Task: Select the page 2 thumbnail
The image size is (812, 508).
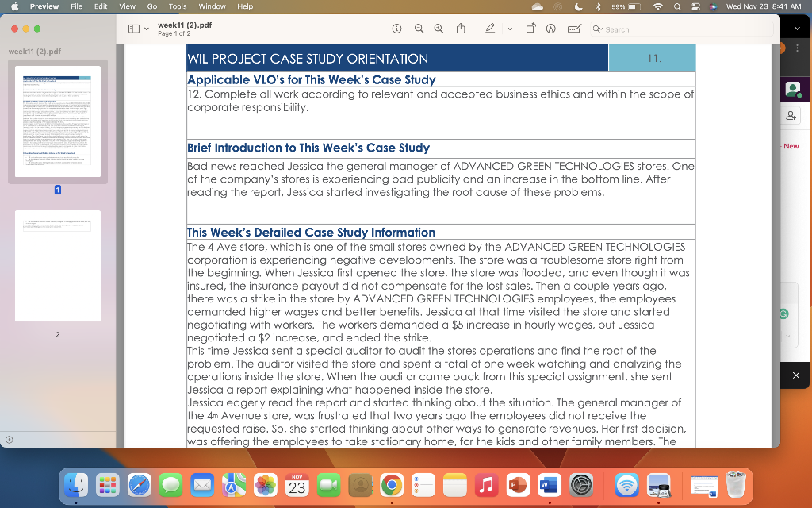Action: (x=57, y=265)
